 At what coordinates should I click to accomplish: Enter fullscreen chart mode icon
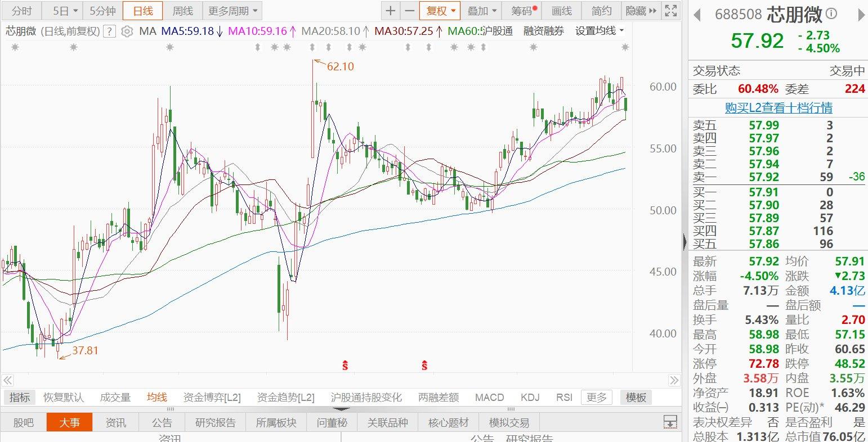pos(670,11)
